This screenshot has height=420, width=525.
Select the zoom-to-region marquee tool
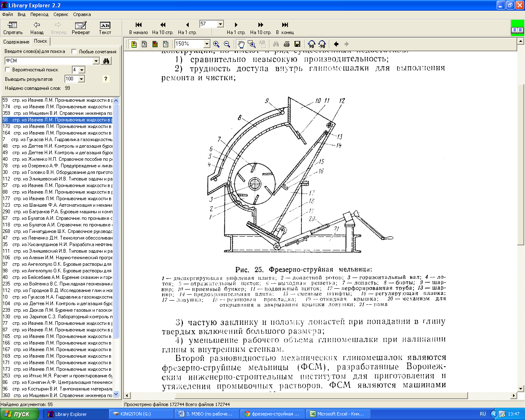[252, 44]
